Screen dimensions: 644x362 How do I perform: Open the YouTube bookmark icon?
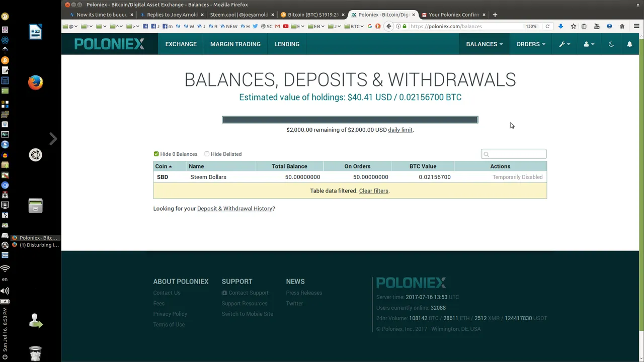point(285,26)
